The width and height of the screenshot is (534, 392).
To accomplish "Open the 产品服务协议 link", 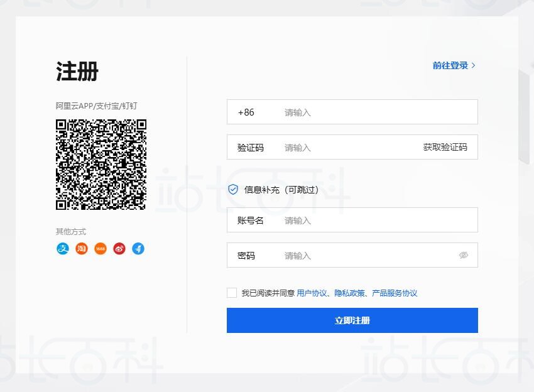I will [x=395, y=293].
